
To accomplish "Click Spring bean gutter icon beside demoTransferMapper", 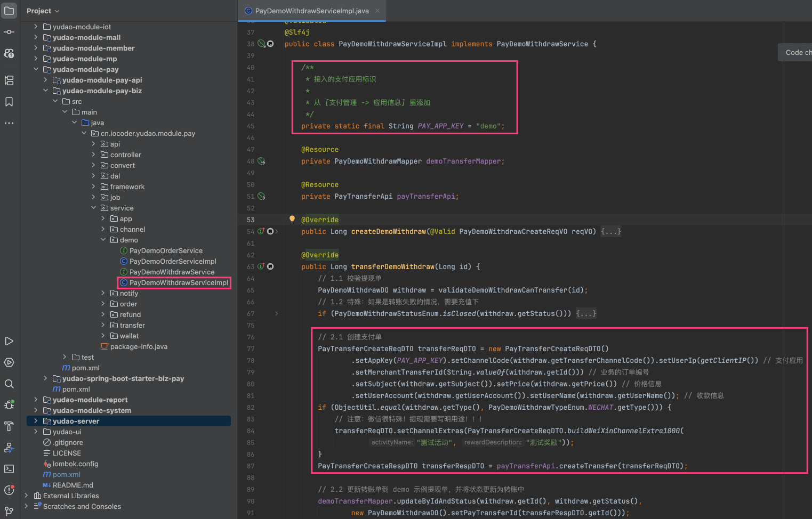I will (261, 161).
